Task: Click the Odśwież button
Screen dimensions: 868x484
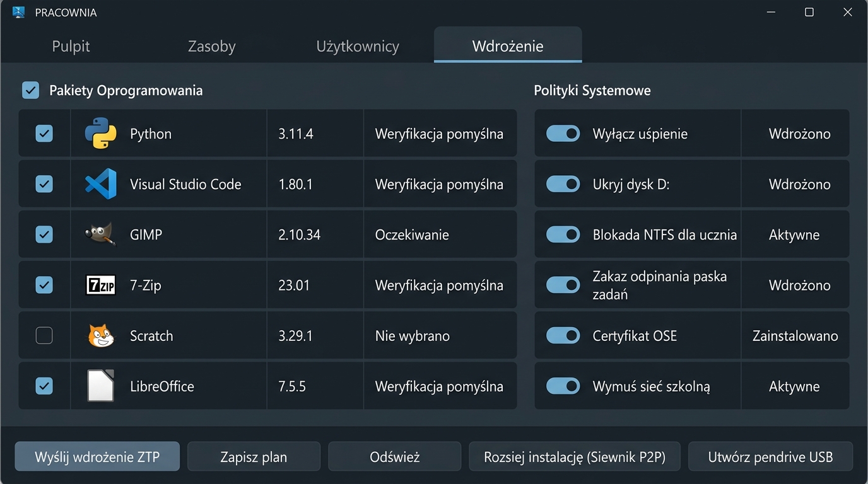Action: coord(395,457)
